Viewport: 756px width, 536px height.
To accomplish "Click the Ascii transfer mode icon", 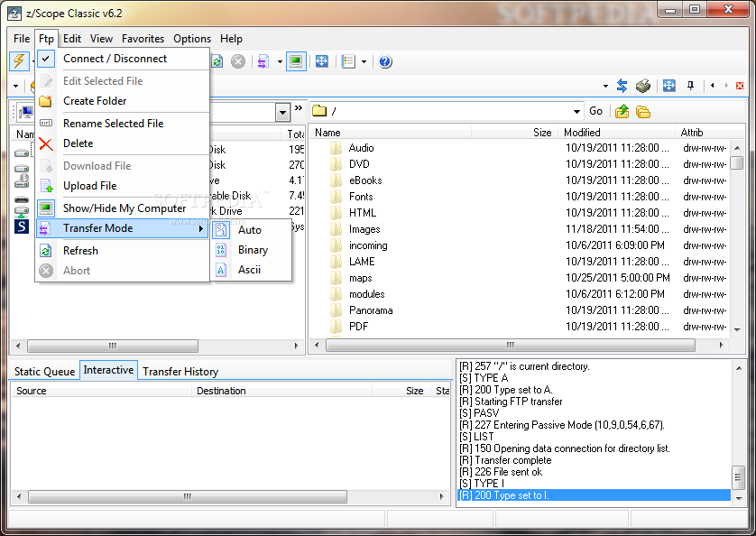I will (x=221, y=270).
